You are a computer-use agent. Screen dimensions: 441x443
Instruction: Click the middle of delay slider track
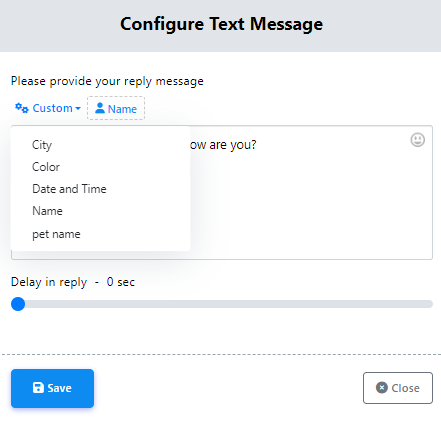tap(222, 304)
